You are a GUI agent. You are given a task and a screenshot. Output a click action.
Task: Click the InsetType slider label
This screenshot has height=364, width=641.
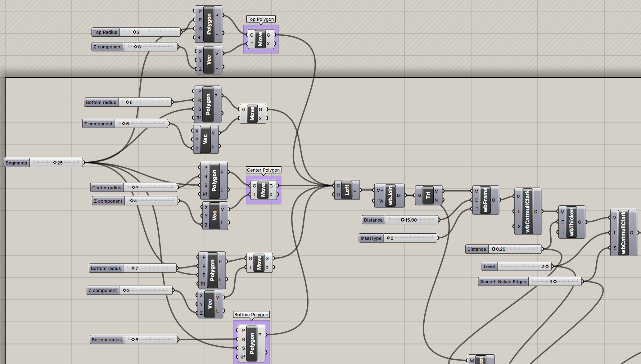(371, 238)
